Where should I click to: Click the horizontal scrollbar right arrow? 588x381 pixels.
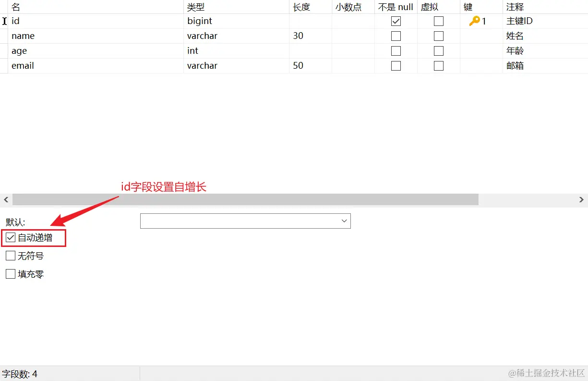[581, 199]
